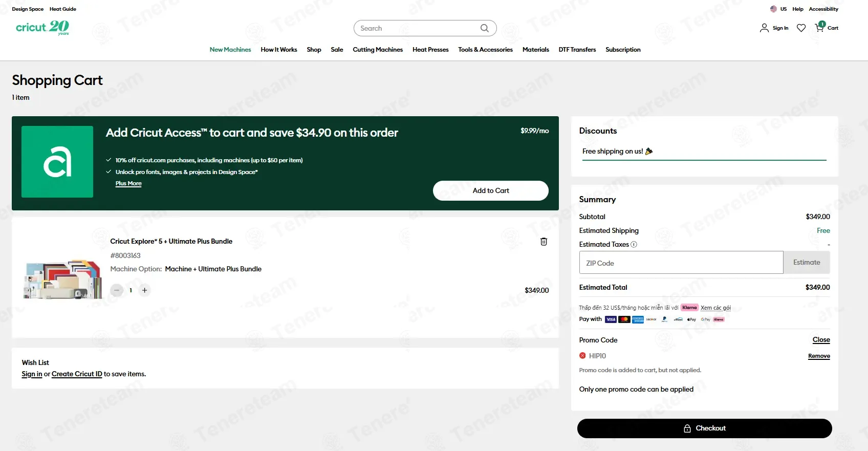Screen dimensions: 868x451
Task: Close the Promo Code section
Action: [x=821, y=340]
